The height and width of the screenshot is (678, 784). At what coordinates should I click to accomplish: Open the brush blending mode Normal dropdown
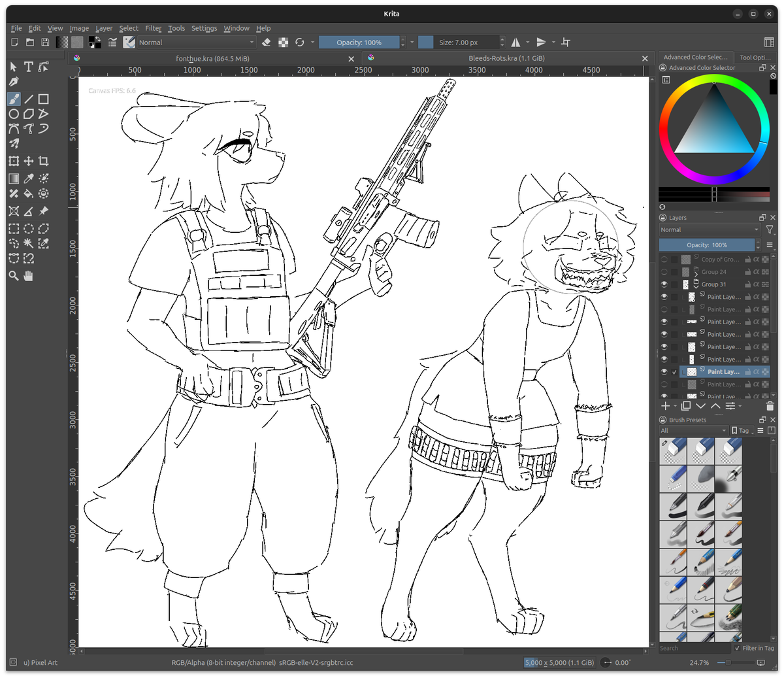pos(195,42)
